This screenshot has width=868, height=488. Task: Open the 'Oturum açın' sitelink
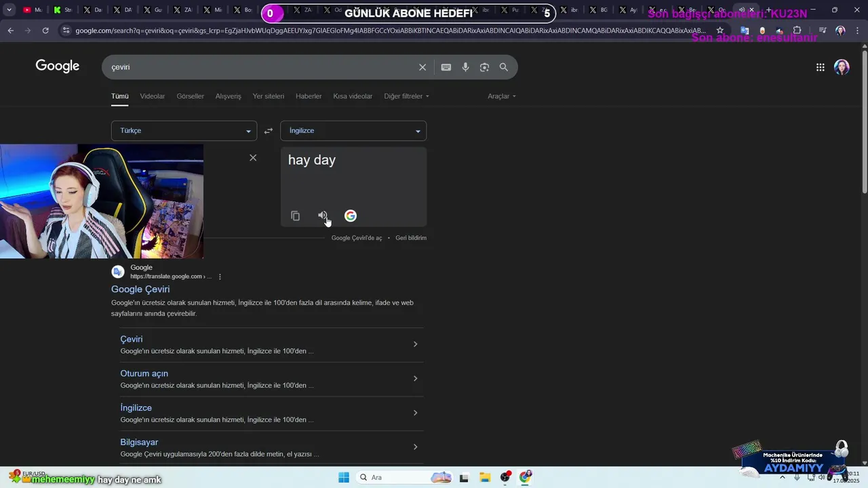[x=144, y=373]
